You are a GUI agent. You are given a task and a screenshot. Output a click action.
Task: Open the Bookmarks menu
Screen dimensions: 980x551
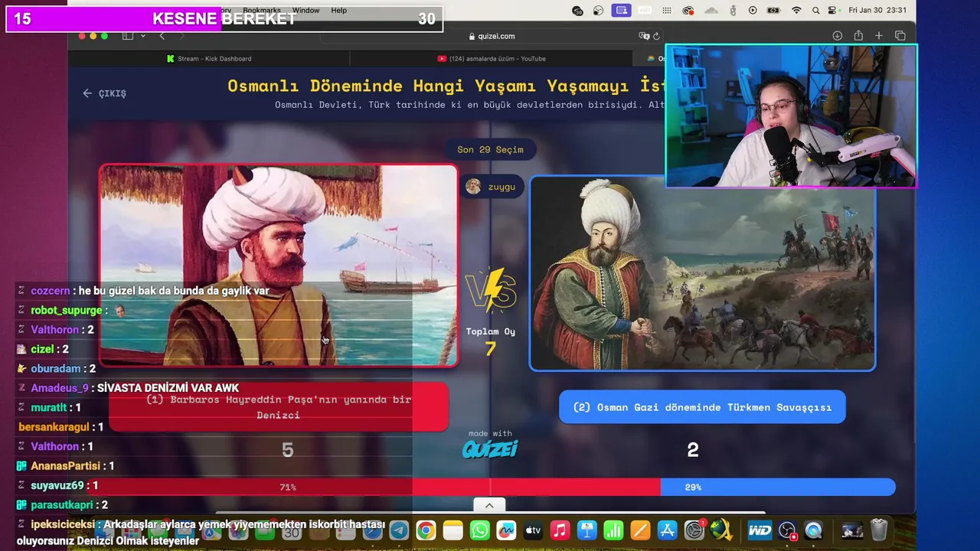click(262, 11)
